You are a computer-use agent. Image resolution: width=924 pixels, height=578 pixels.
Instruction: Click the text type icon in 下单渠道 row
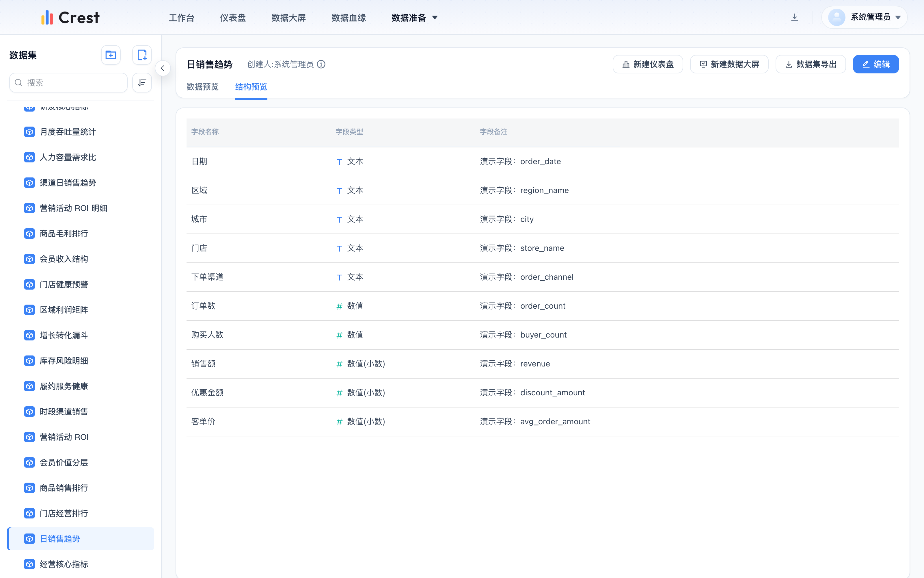tap(339, 277)
